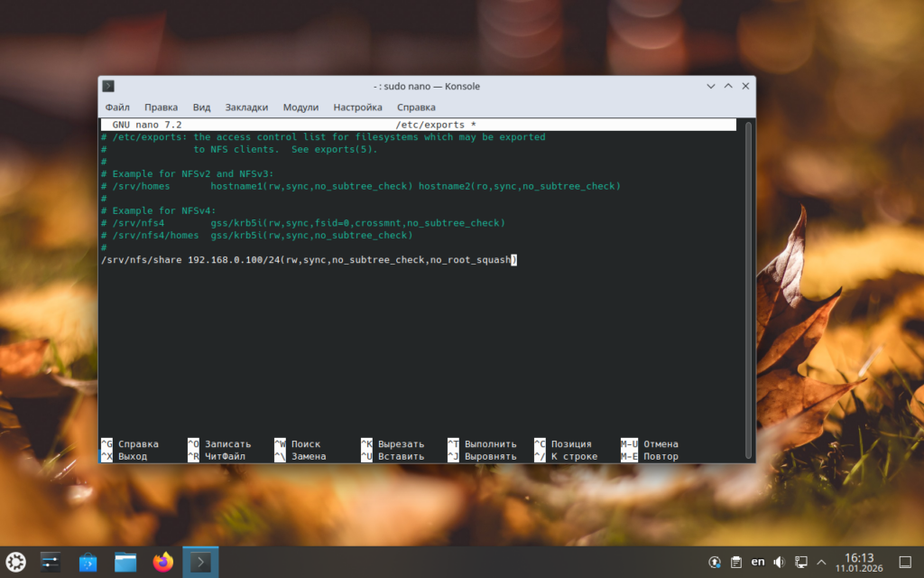The width and height of the screenshot is (924, 578).
Task: Click the '^\ Замена' shortcut hint
Action: click(300, 456)
